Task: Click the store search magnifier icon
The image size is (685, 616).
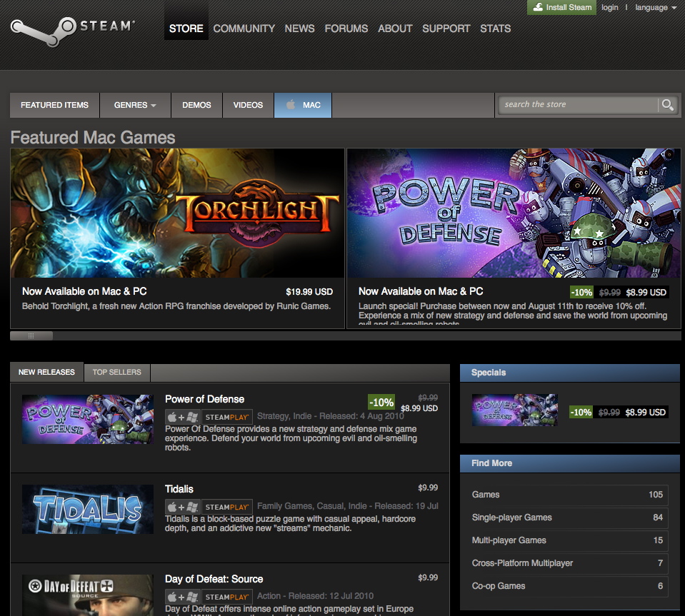Action: click(x=667, y=105)
